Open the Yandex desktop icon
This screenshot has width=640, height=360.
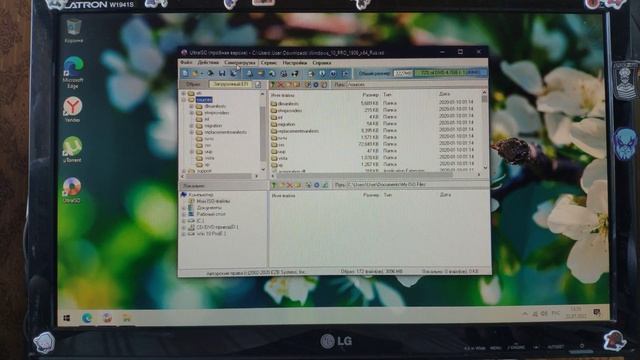73,109
